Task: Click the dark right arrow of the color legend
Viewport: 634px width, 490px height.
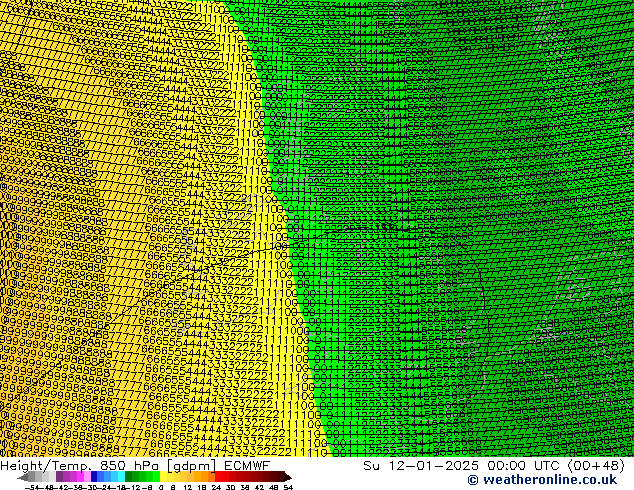Action: pos(282,477)
